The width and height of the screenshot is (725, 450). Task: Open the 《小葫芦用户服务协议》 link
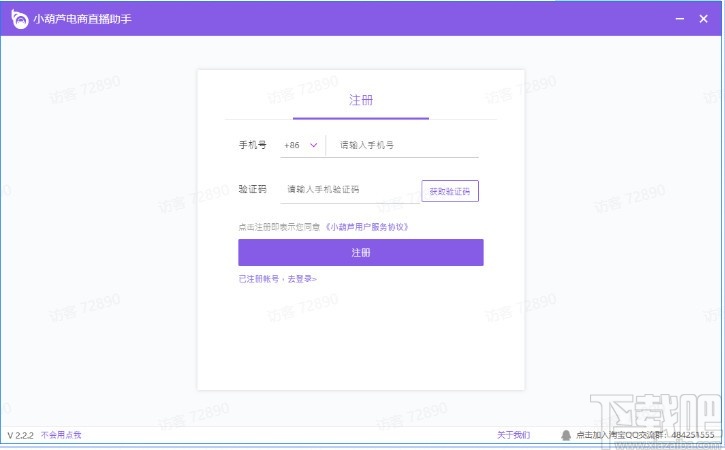[x=367, y=227]
